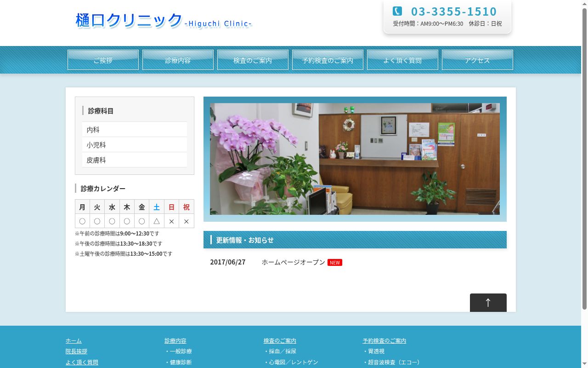This screenshot has height=368, width=588.
Task: Follow the よく頂く質問 footer link
Action: click(x=82, y=362)
